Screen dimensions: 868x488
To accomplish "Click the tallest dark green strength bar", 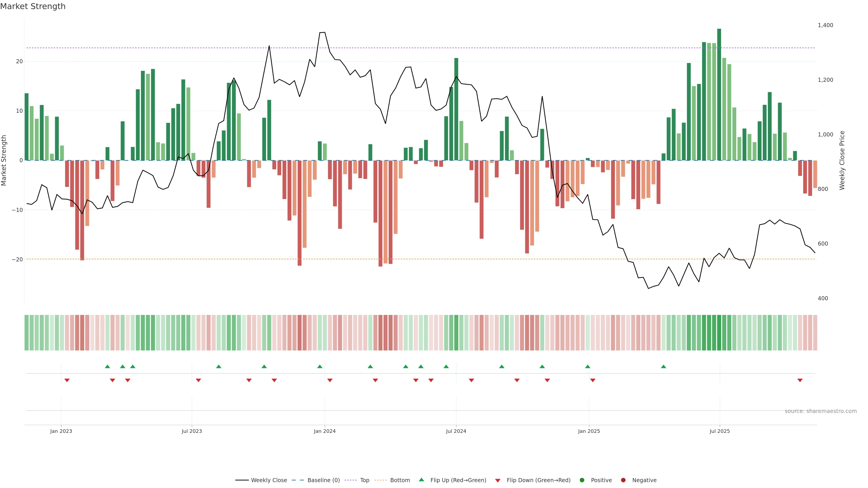I will coord(719,94).
